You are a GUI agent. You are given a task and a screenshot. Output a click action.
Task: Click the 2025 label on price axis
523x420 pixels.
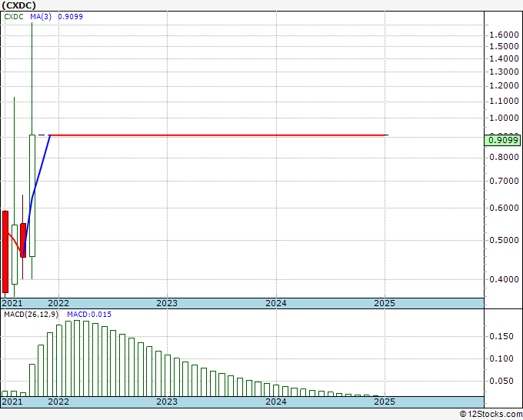(385, 303)
